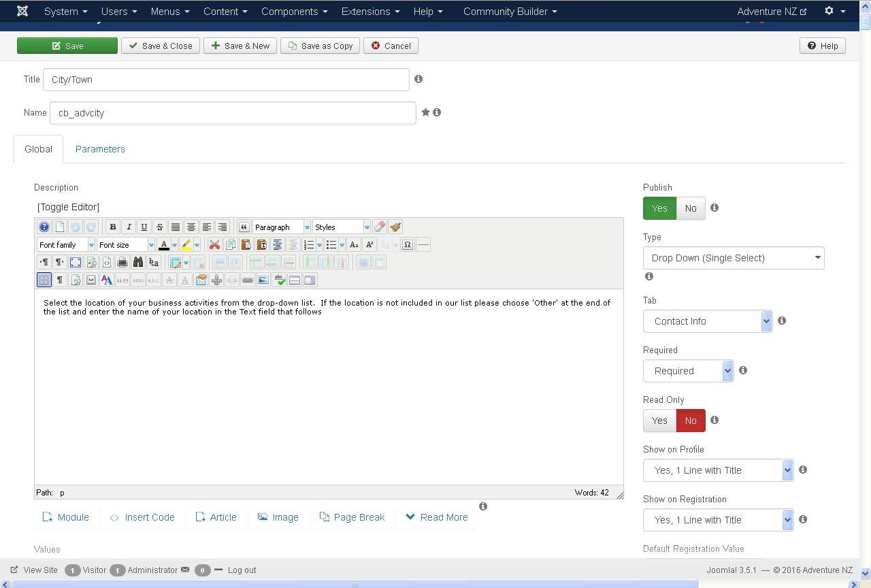Toggle full text justification in editor
This screenshot has height=588, width=871.
pyautogui.click(x=176, y=227)
